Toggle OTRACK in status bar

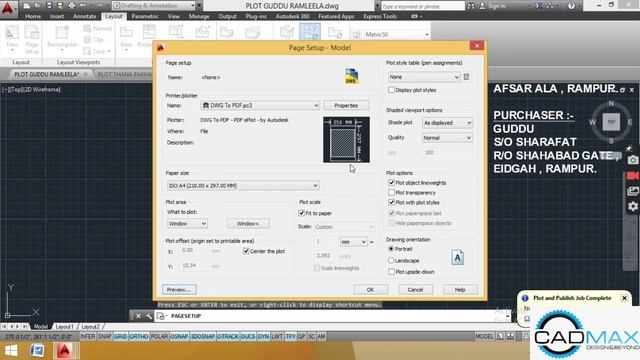point(228,336)
